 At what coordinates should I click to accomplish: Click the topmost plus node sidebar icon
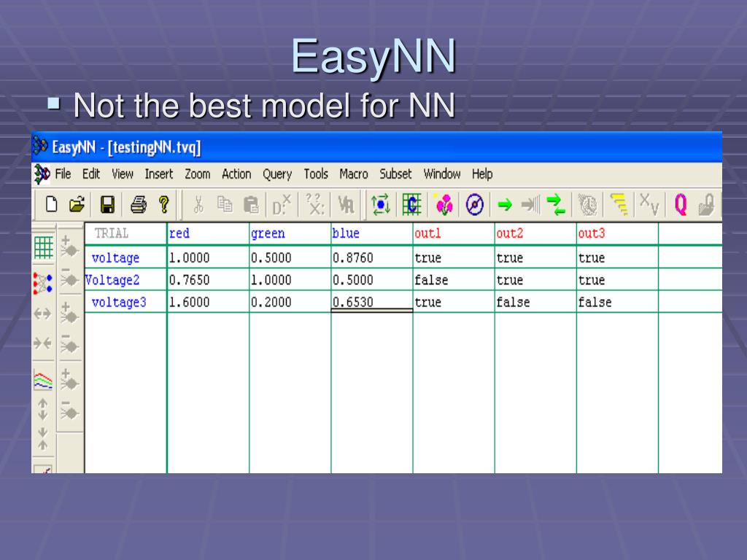click(x=69, y=246)
